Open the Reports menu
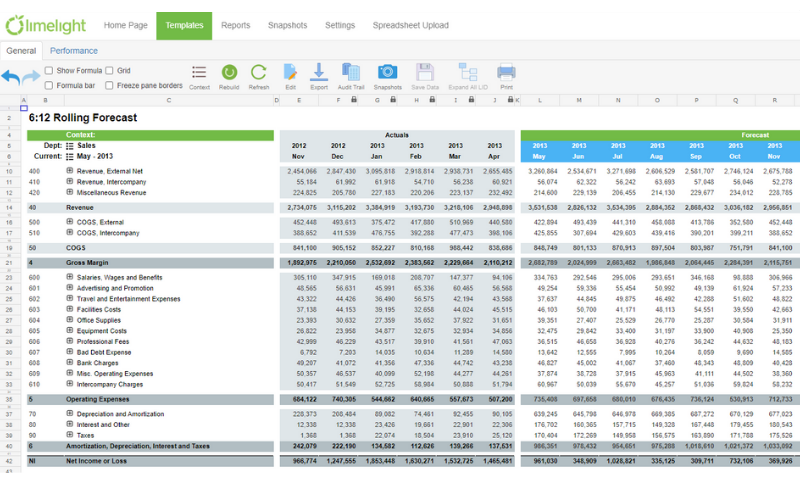This screenshot has height=481, width=800. [x=236, y=25]
